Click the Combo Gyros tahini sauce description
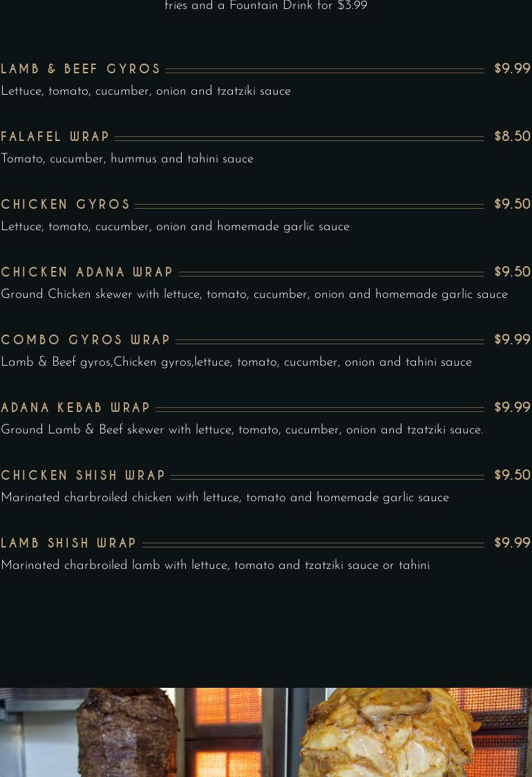 click(x=236, y=362)
